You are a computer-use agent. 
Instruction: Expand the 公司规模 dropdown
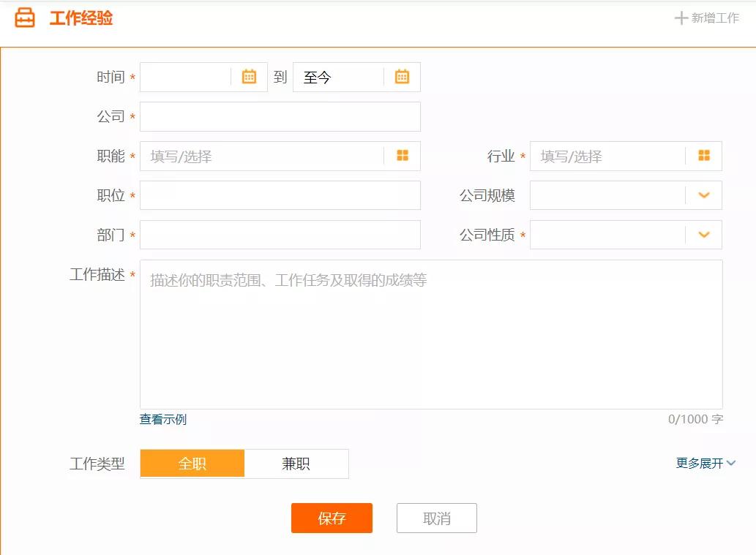click(x=702, y=195)
